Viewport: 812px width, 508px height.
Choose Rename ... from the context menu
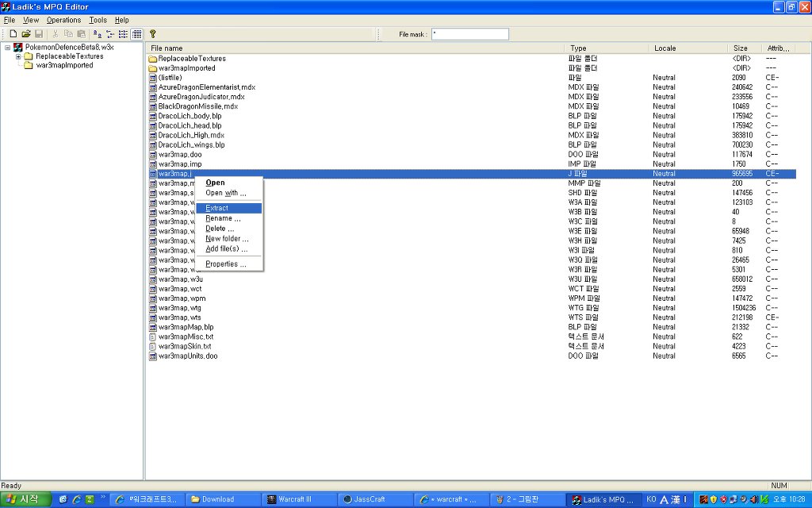[x=229, y=218]
